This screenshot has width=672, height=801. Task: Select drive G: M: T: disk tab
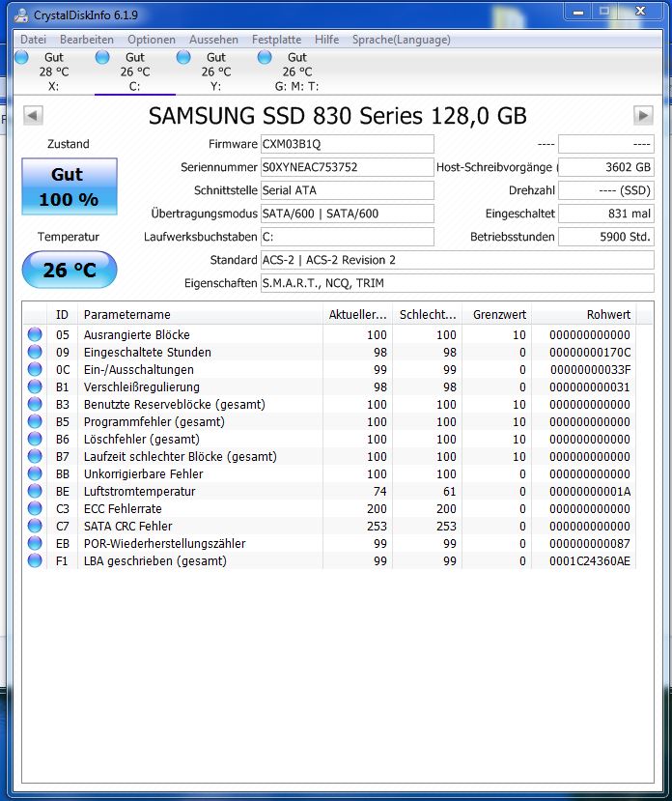pos(296,72)
